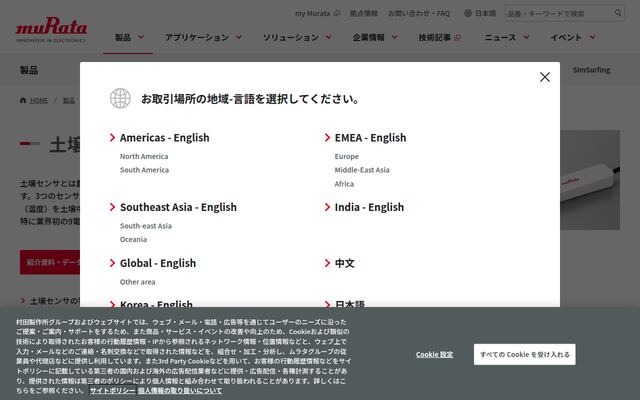The height and width of the screenshot is (400, 640).
Task: Open お問い合わせ・FAQ link
Action: pos(418,13)
